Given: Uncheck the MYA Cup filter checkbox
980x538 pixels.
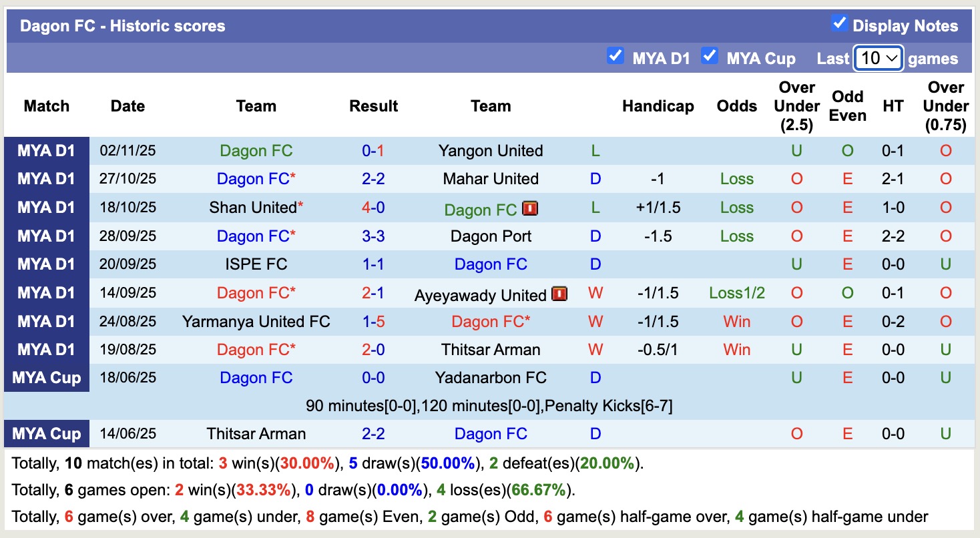Looking at the screenshot, I should (x=710, y=56).
